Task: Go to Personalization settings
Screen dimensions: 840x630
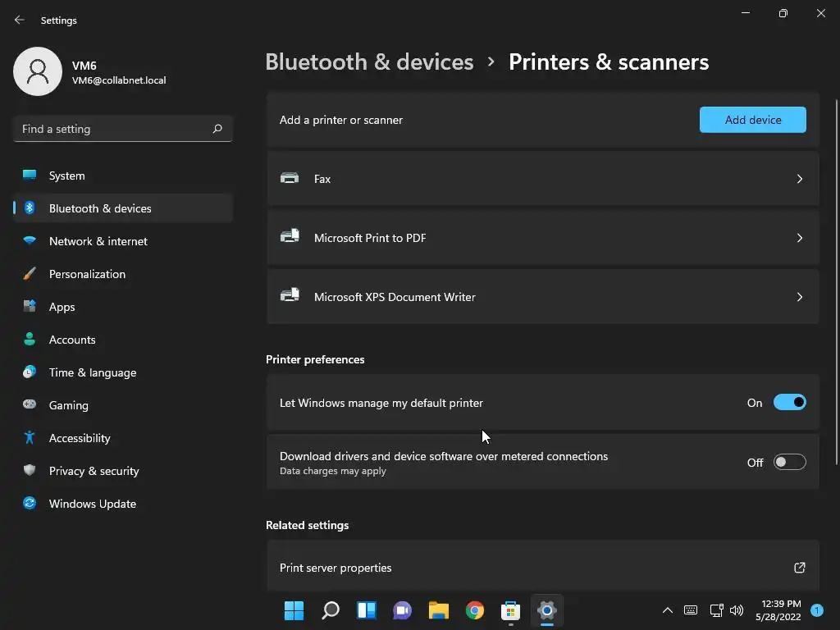Action: pos(123,274)
